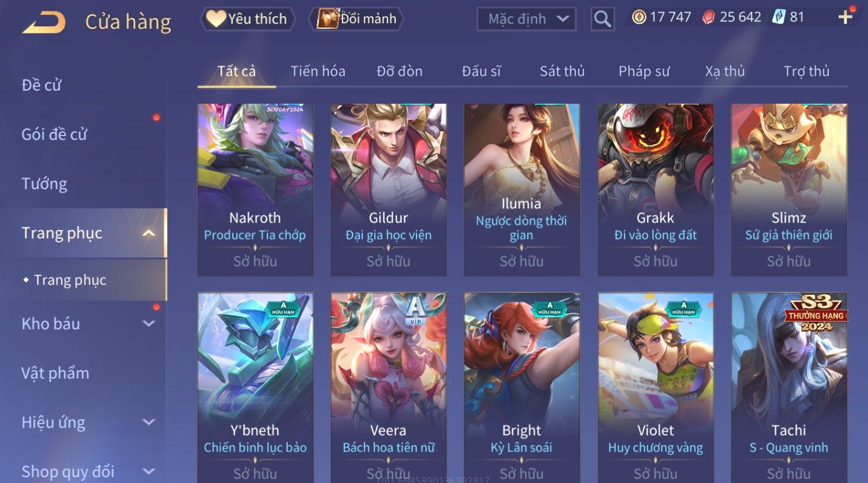Open the Mặc định sort dropdown

527,19
